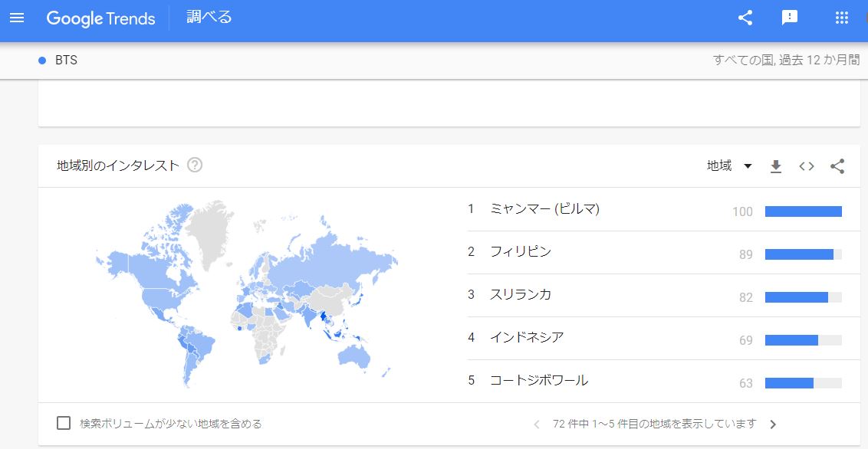Click the インドネシア interest bar

(803, 340)
